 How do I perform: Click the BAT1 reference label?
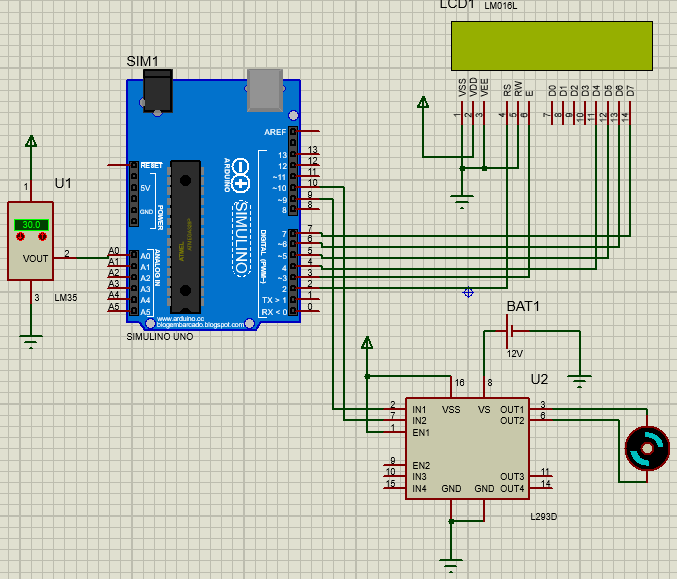point(523,306)
